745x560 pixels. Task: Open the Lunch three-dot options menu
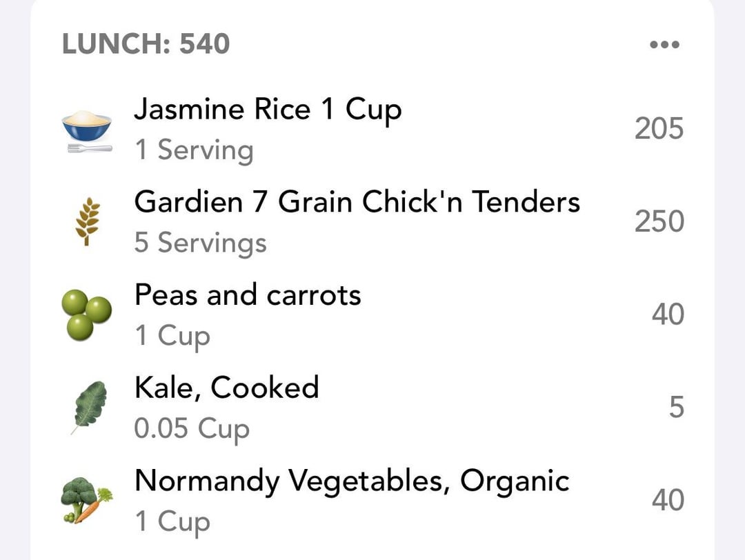[664, 45]
